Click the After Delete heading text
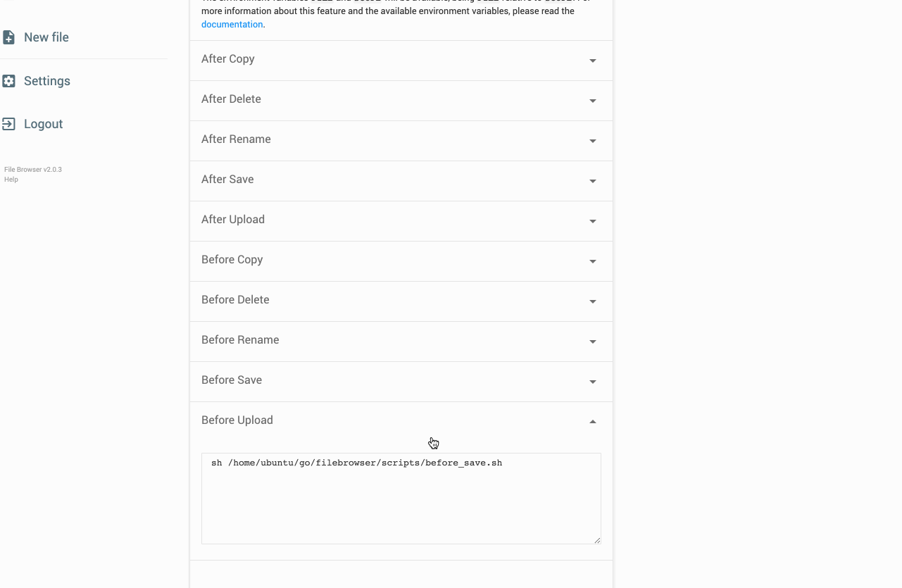This screenshot has width=902, height=588. pyautogui.click(x=231, y=99)
